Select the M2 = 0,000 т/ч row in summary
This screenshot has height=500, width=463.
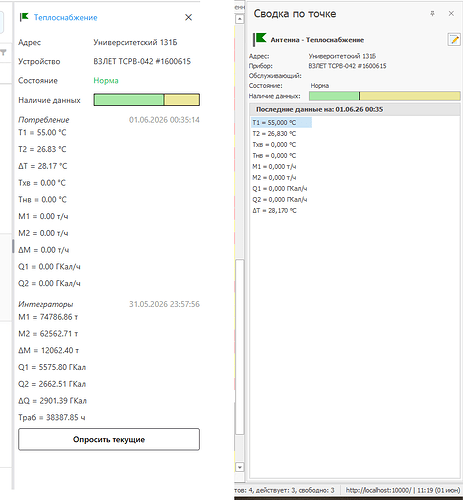[x=274, y=178]
